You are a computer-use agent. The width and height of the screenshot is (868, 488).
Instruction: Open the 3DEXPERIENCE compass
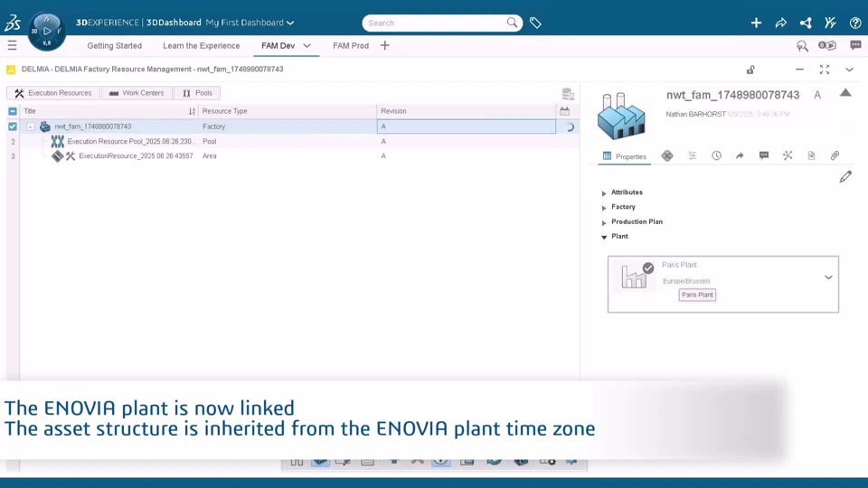click(x=46, y=31)
